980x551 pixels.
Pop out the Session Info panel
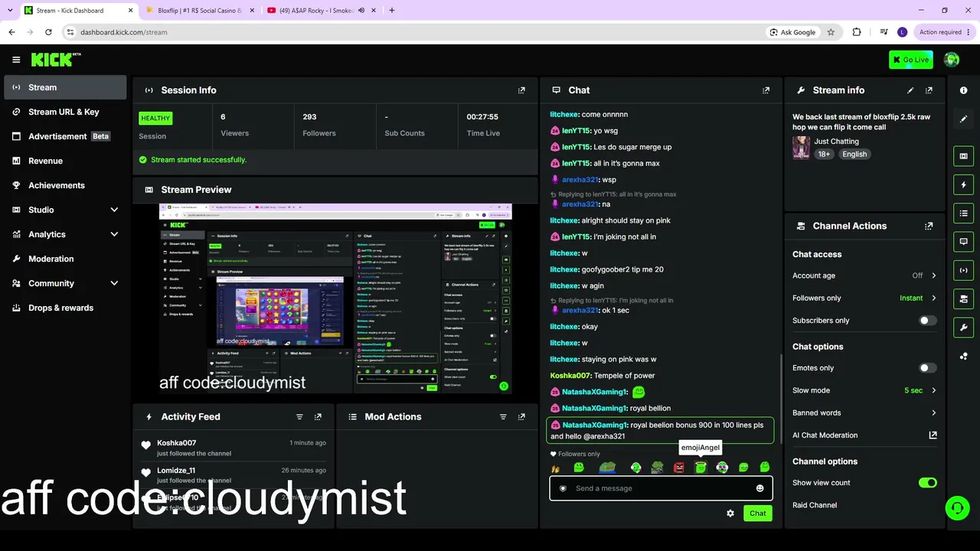521,90
